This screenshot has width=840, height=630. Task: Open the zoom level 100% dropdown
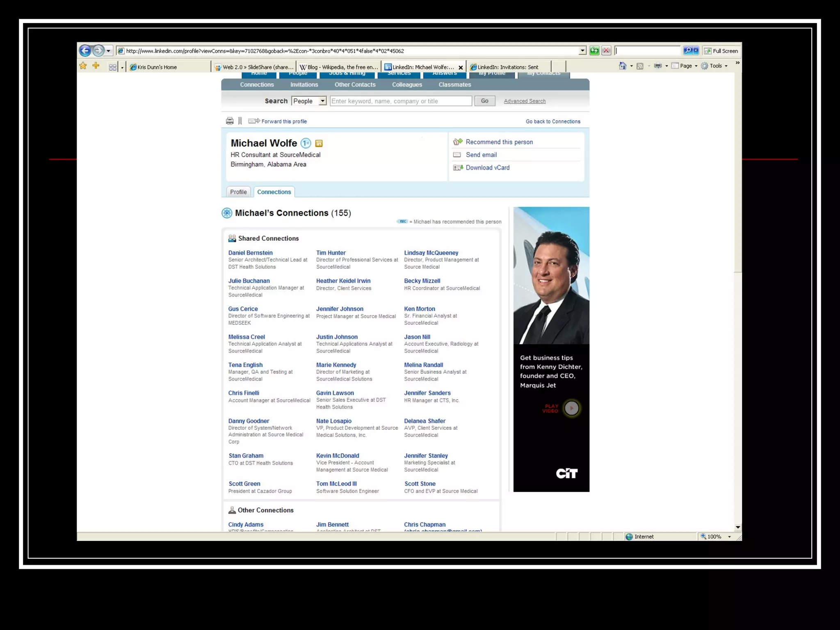pos(729,537)
